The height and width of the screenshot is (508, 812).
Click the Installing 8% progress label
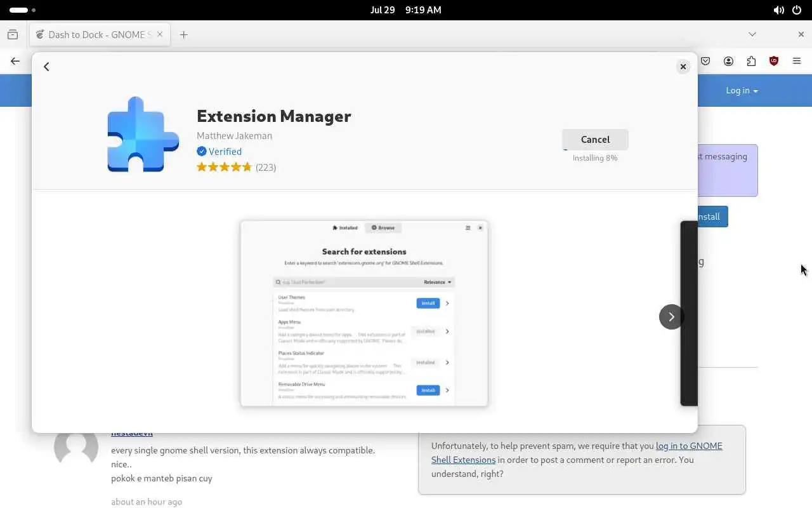(x=595, y=157)
